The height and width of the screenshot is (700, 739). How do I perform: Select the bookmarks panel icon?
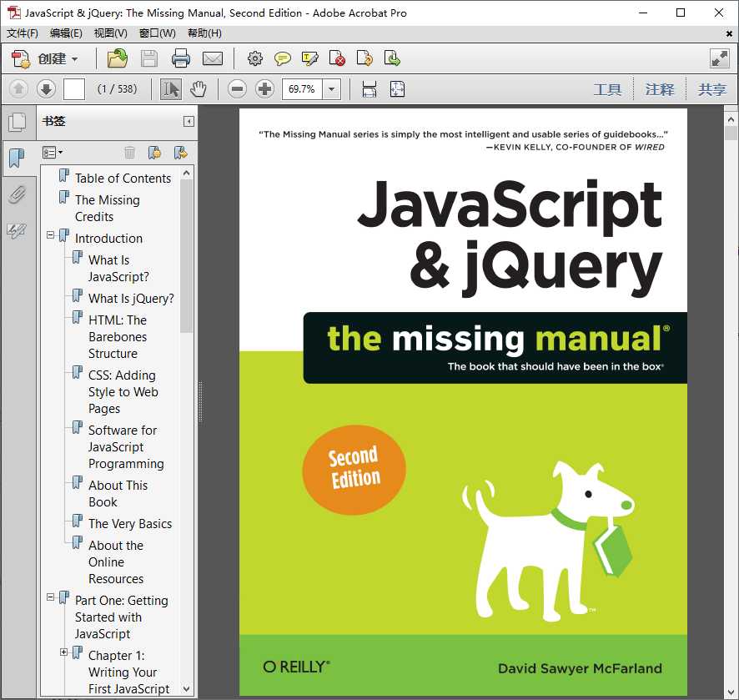[x=17, y=158]
